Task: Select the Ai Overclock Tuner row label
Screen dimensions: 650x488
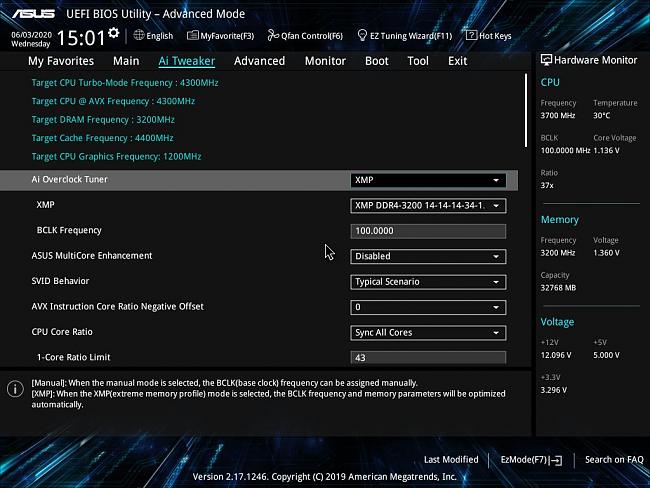Action: tap(70, 180)
